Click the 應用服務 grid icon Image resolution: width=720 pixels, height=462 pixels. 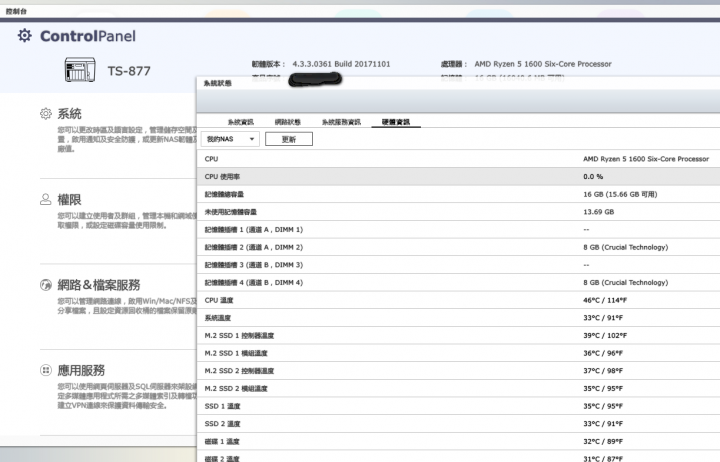click(45, 370)
